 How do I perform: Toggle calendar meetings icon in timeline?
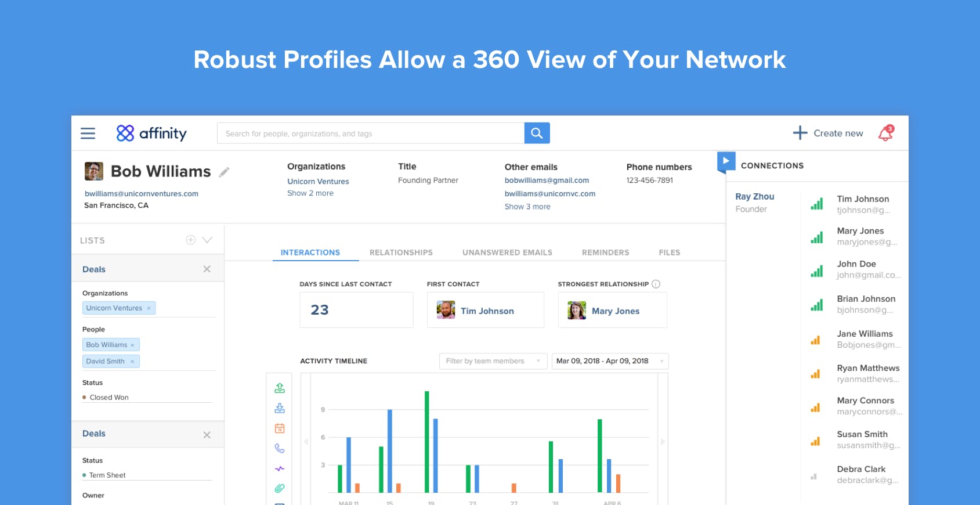click(280, 428)
